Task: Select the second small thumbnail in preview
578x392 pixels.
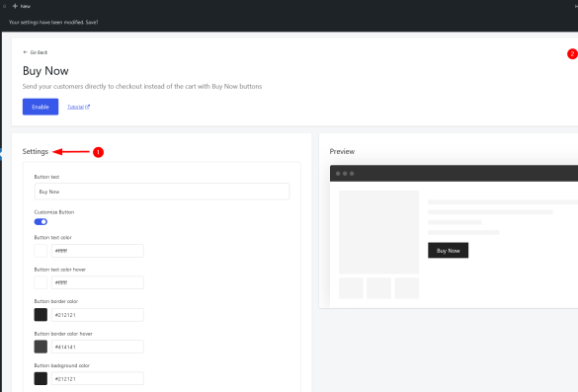Action: point(379,288)
